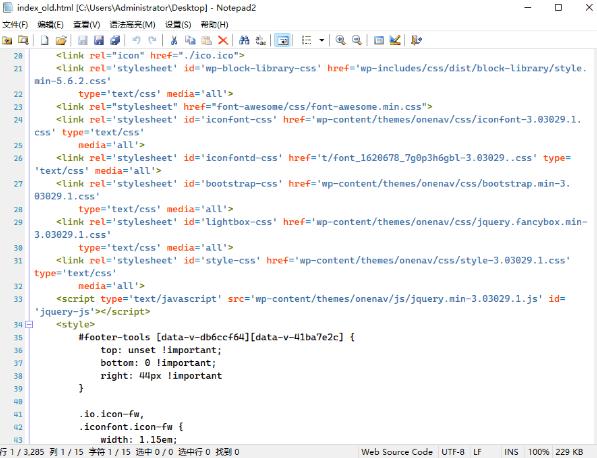
Task: Click the Notepad2 title bar app icon
Action: click(8, 8)
